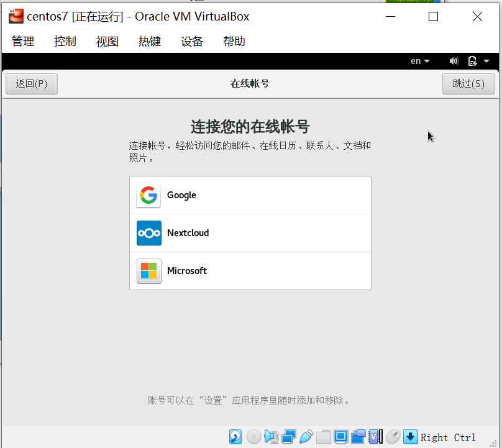This screenshot has height=448, width=502.
Task: Select the Google account row
Action: coord(250,195)
